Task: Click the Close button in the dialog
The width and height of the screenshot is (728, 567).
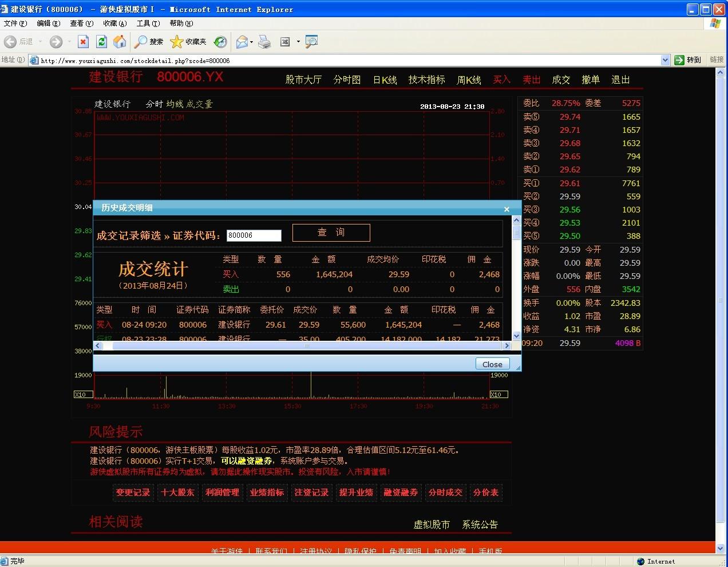Action: coord(492,364)
